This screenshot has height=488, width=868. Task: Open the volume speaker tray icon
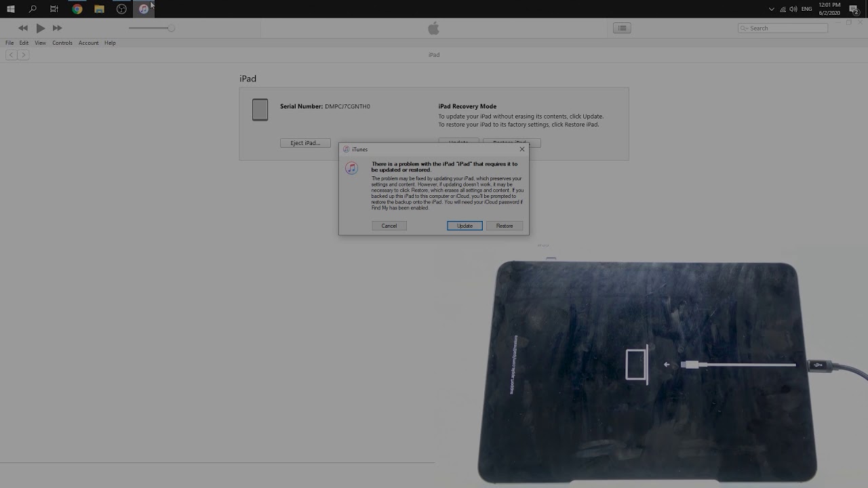(793, 9)
